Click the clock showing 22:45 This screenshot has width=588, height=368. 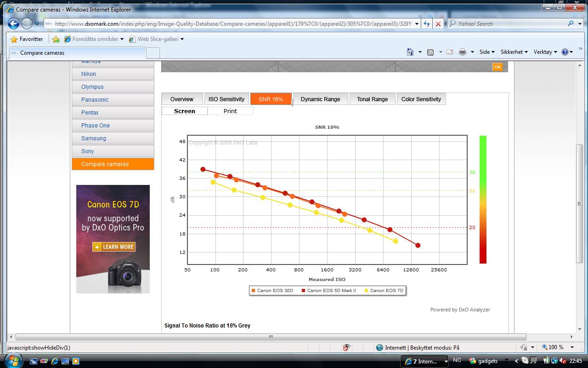576,361
